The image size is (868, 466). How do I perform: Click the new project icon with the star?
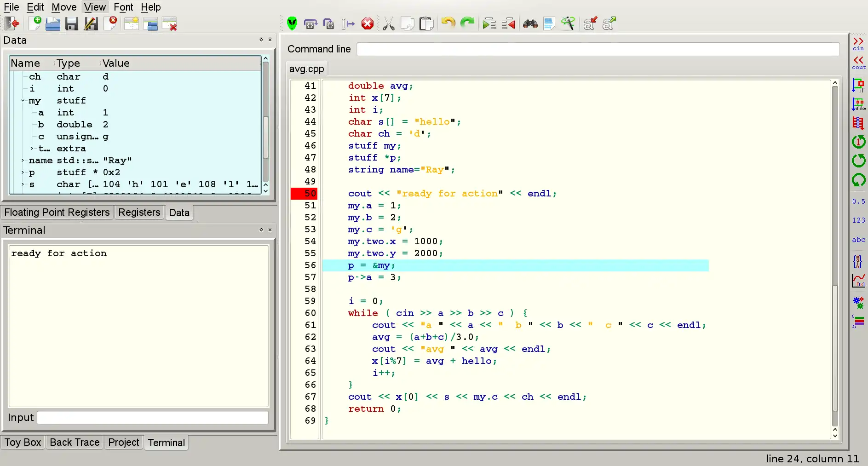click(131, 23)
